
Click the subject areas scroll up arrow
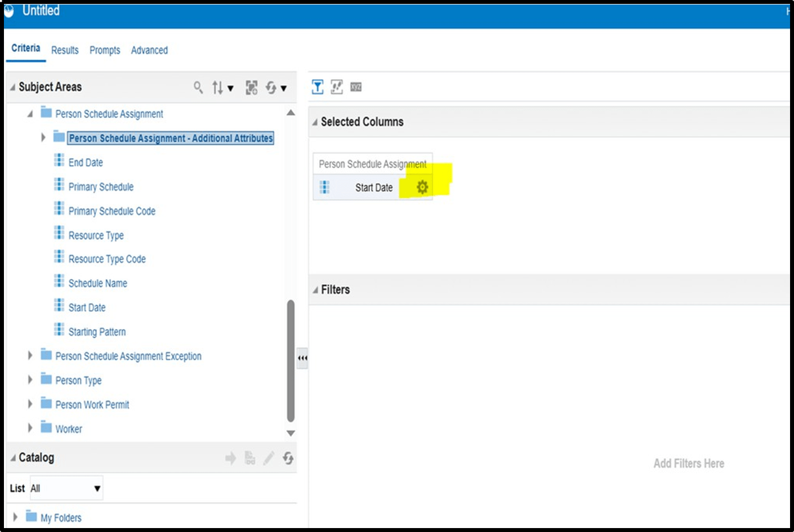point(291,113)
